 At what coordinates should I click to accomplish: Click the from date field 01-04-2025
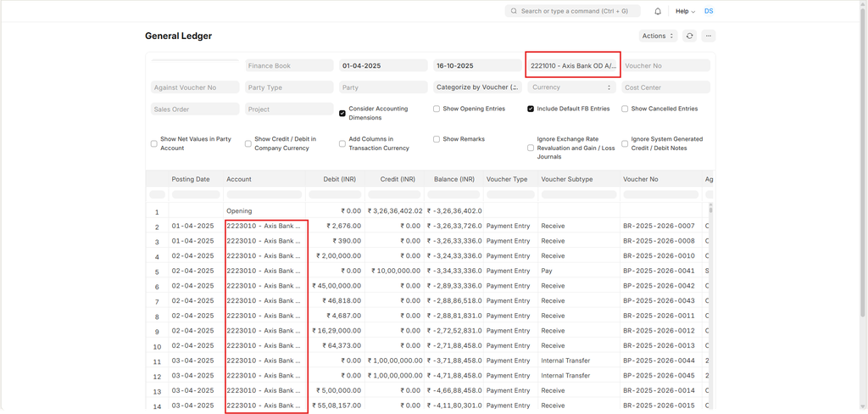[383, 65]
